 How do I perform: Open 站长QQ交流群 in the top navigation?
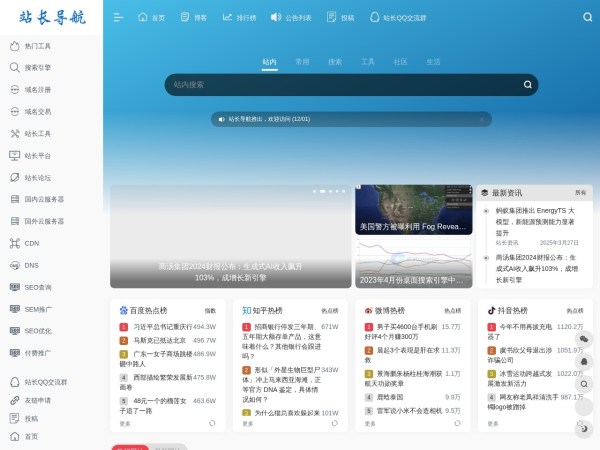pyautogui.click(x=398, y=18)
